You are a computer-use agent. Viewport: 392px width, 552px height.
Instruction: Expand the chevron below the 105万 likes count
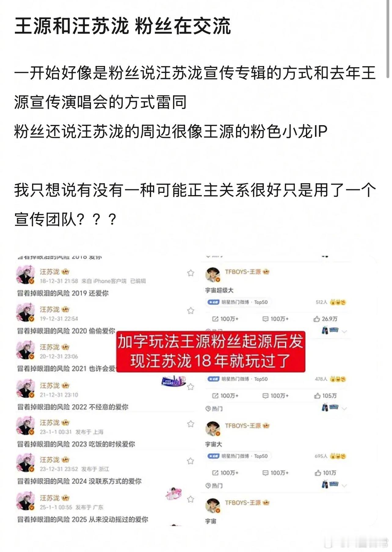click(x=345, y=408)
